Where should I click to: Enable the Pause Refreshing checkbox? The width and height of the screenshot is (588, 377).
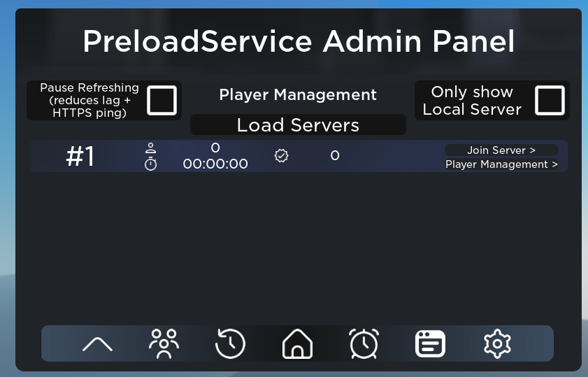(x=162, y=100)
